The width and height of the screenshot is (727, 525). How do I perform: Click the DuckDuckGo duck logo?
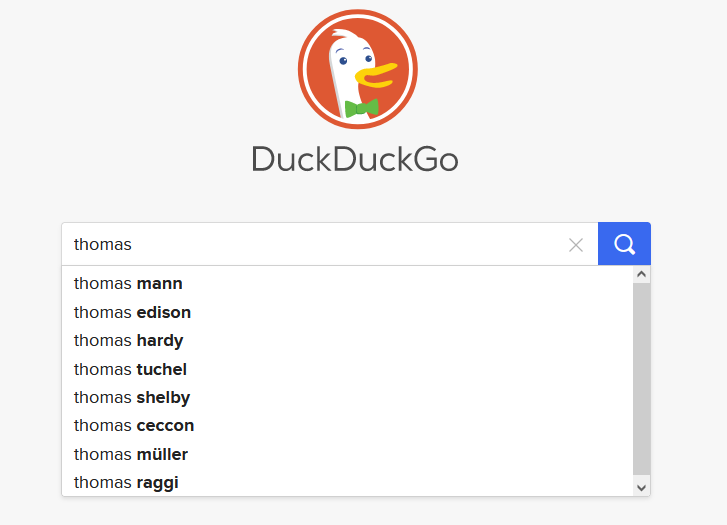click(357, 69)
